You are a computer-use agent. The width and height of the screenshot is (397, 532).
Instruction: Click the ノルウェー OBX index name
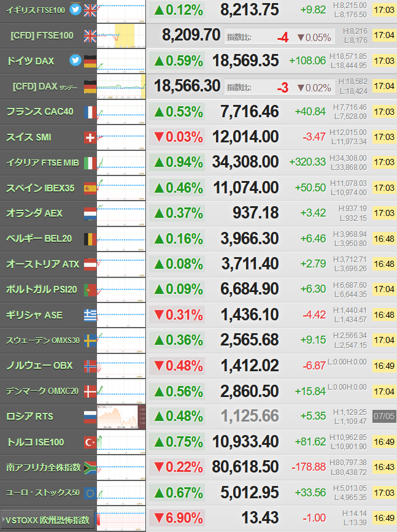39,366
